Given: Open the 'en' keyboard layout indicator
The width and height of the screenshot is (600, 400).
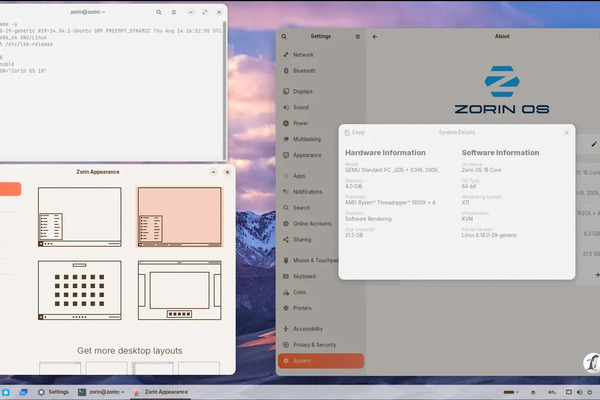Looking at the screenshot, I should [x=552, y=392].
